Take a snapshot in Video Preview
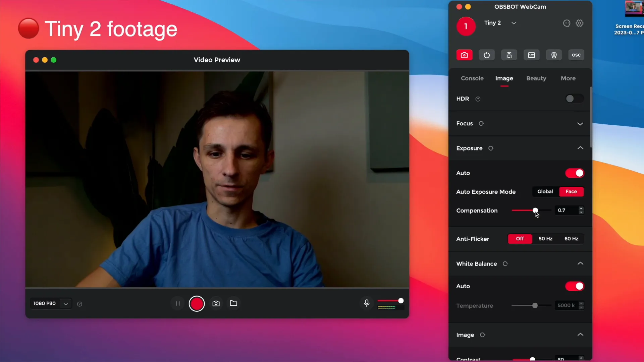 (x=216, y=303)
